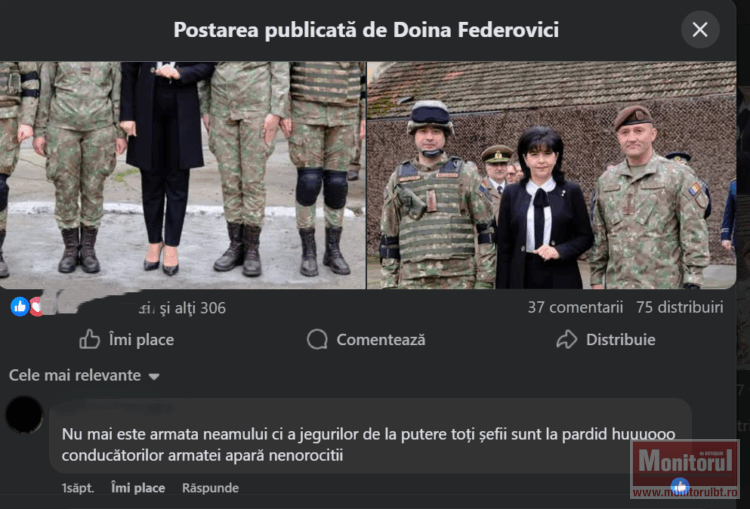Reply to the comment with Răspunde
The height and width of the screenshot is (509, 750).
pyautogui.click(x=210, y=488)
